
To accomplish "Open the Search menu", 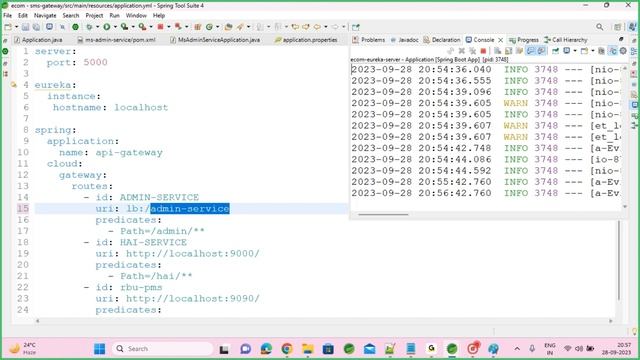I will (x=71, y=16).
